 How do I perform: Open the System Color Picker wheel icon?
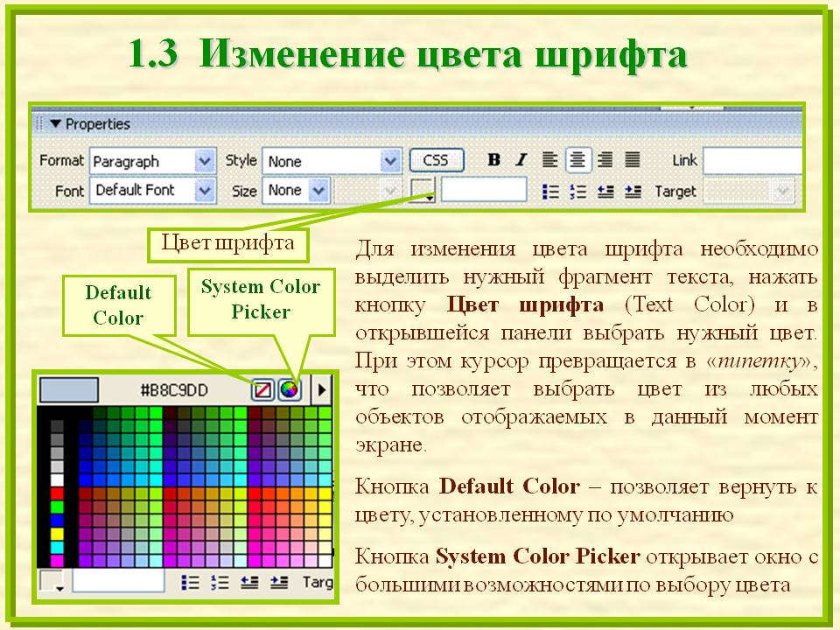[x=289, y=389]
